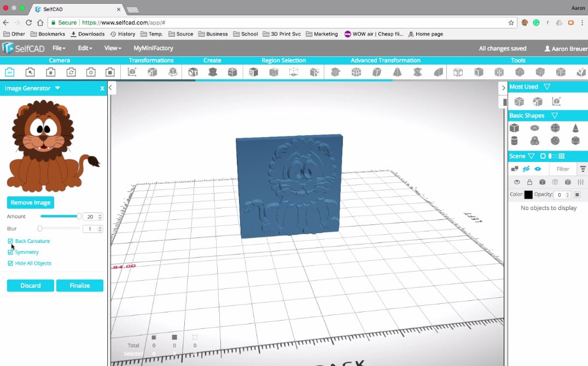This screenshot has width=588, height=366.
Task: Bookmark page with the star icon
Action: tap(511, 22)
